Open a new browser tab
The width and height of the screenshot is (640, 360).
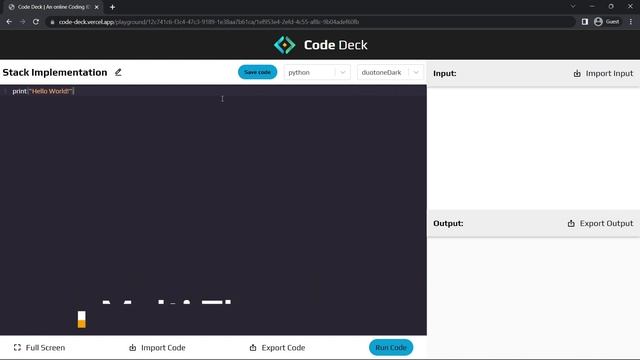(112, 7)
